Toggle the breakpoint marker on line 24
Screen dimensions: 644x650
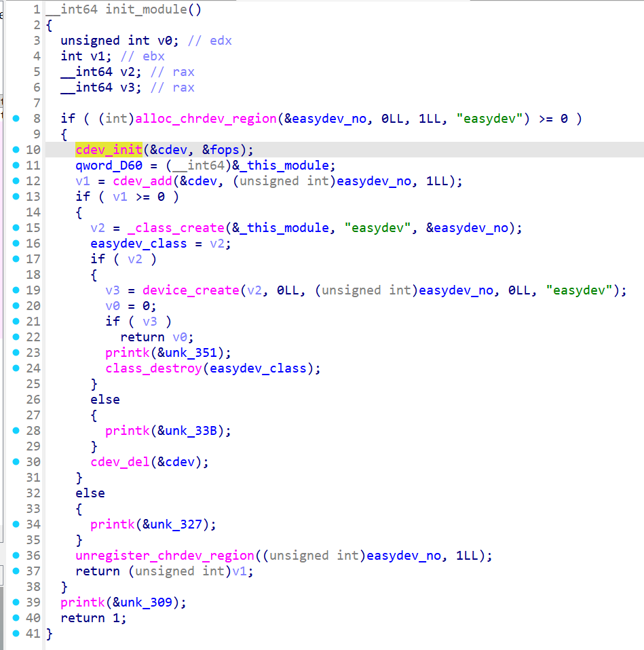(17, 368)
